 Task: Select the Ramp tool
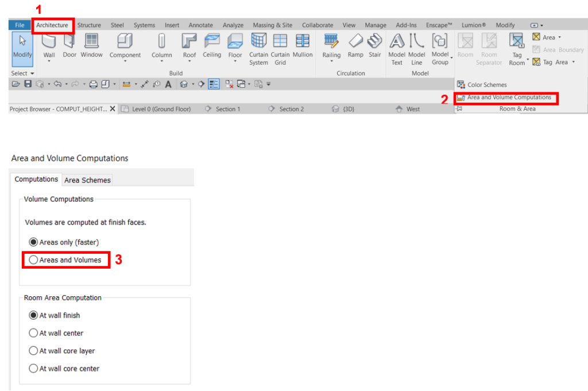click(355, 45)
